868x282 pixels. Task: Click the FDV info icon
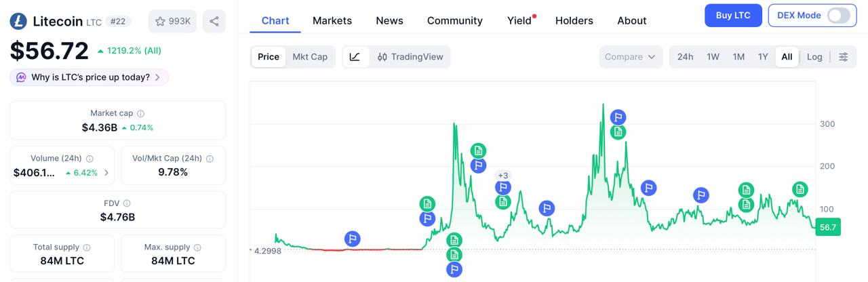pyautogui.click(x=127, y=203)
